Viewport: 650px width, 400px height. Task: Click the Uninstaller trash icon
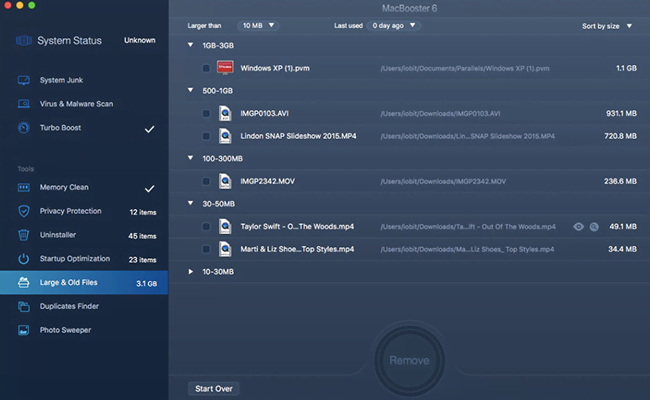(24, 235)
